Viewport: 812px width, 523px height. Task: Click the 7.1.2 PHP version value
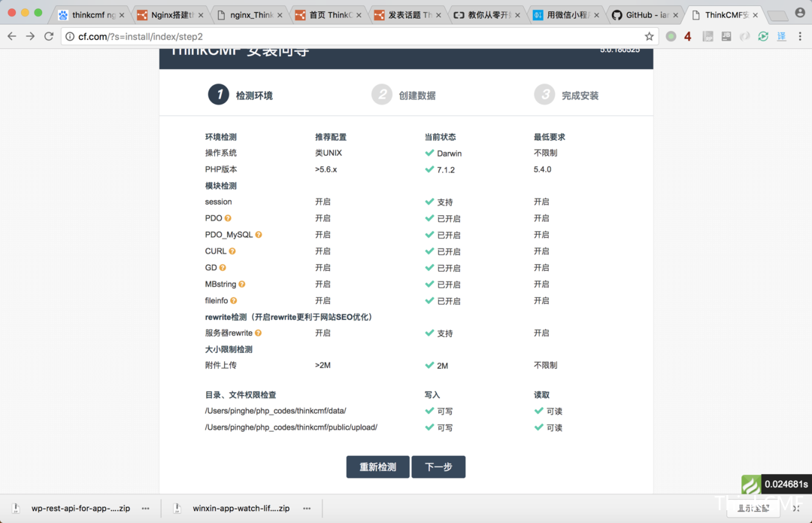[446, 170]
